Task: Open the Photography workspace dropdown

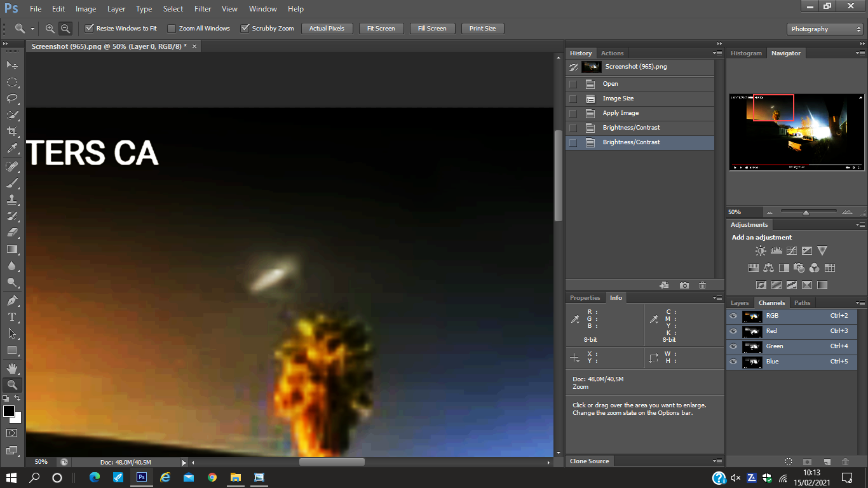Action: [825, 29]
